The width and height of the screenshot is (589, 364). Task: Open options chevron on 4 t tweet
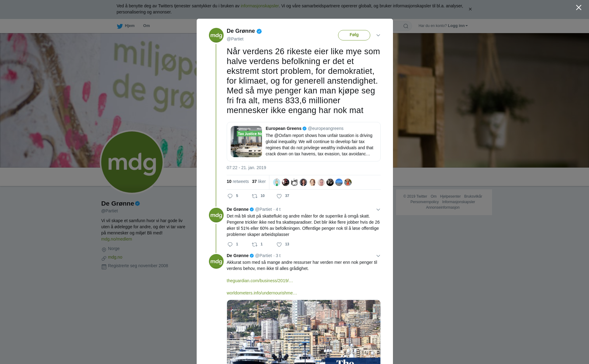click(378, 210)
